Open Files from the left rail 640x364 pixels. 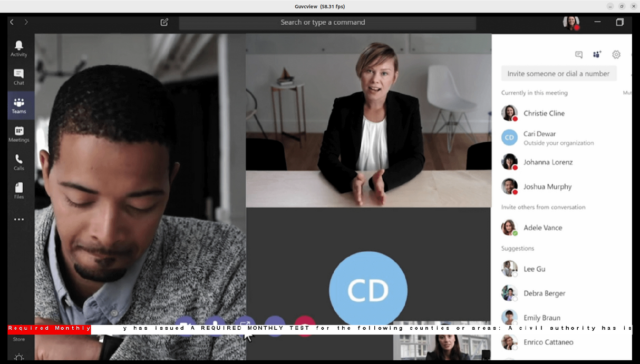pos(19,190)
